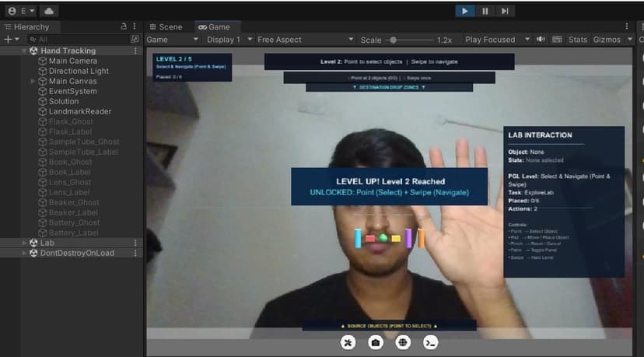Collapse the Hand Tracking scene
The width and height of the screenshot is (644, 357).
click(x=24, y=51)
